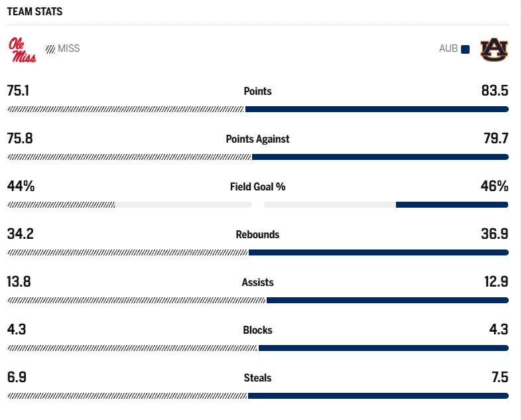The image size is (522, 420).
Task: Click Auburn's navy Field Goal % bar
Action: 452,205
